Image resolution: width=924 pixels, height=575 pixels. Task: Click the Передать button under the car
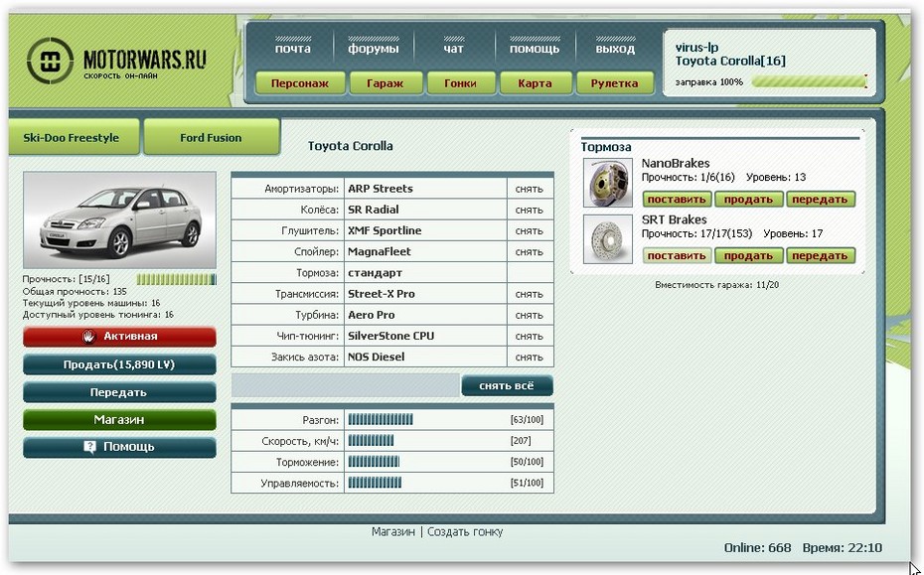[119, 392]
